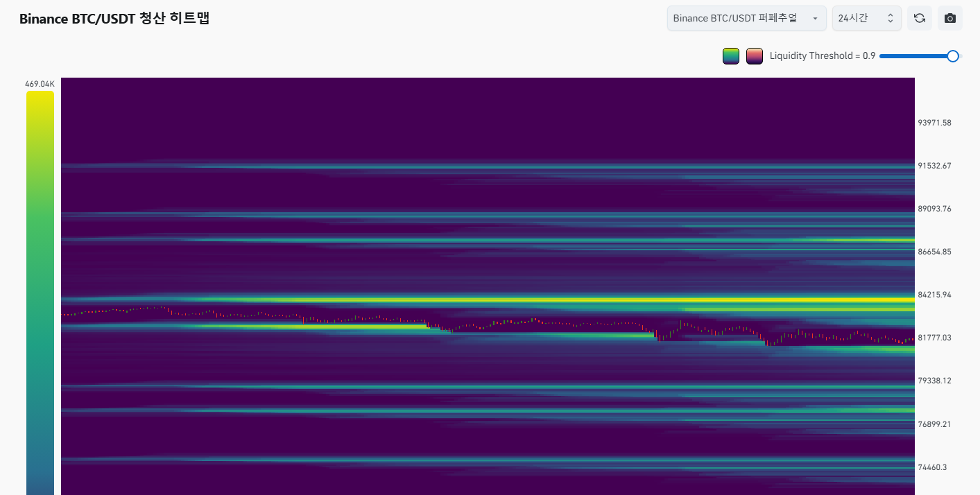Click the 74460.3 price axis label
The height and width of the screenshot is (495, 980).
pos(932,467)
